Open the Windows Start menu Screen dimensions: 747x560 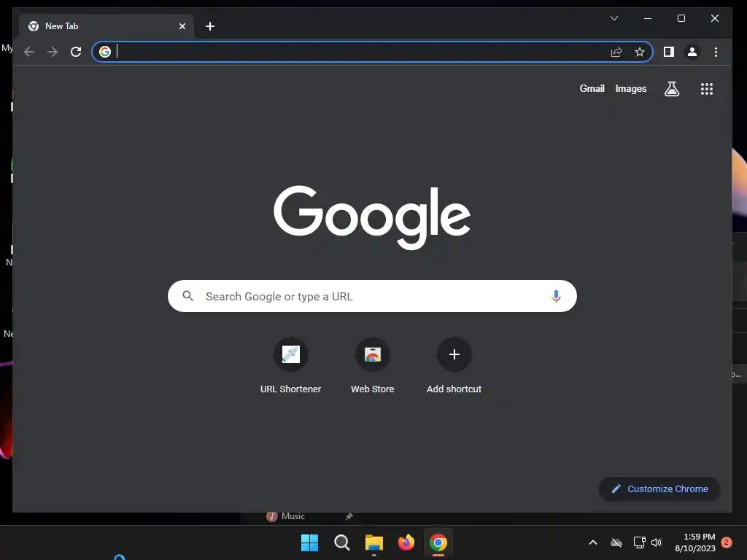[x=309, y=542]
